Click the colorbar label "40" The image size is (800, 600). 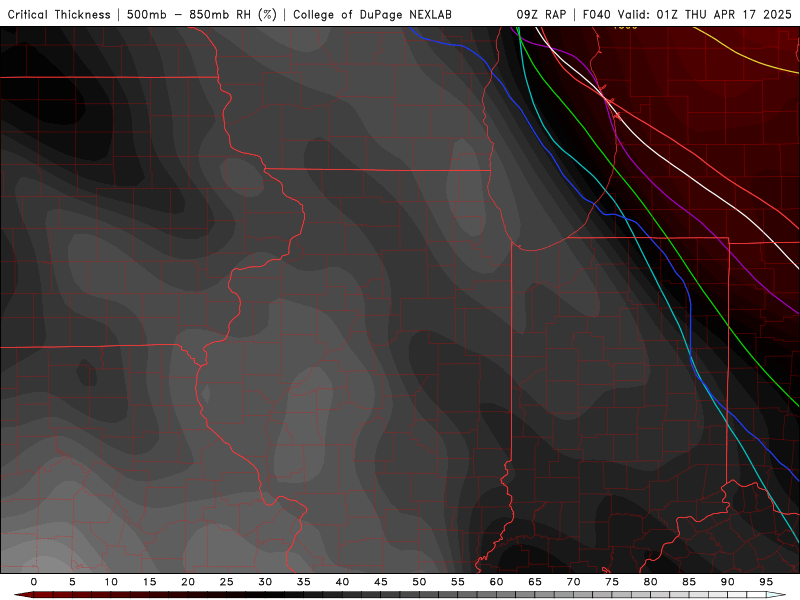pos(342,582)
